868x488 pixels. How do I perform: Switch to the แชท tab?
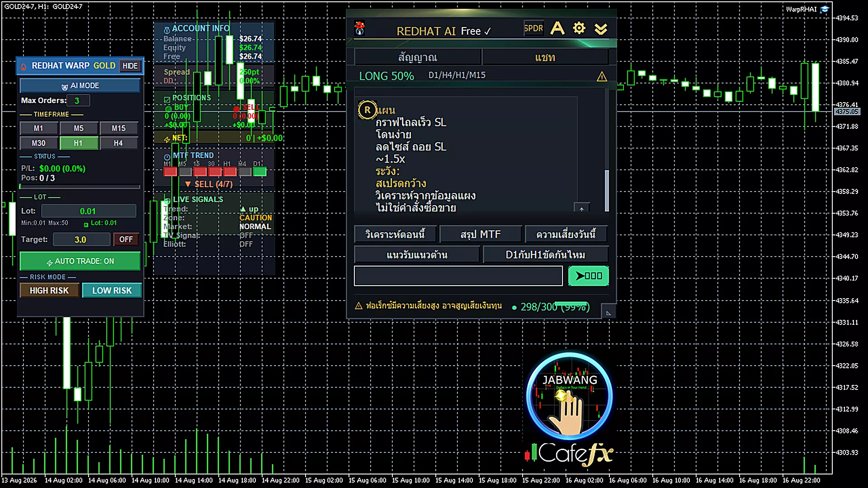click(545, 57)
